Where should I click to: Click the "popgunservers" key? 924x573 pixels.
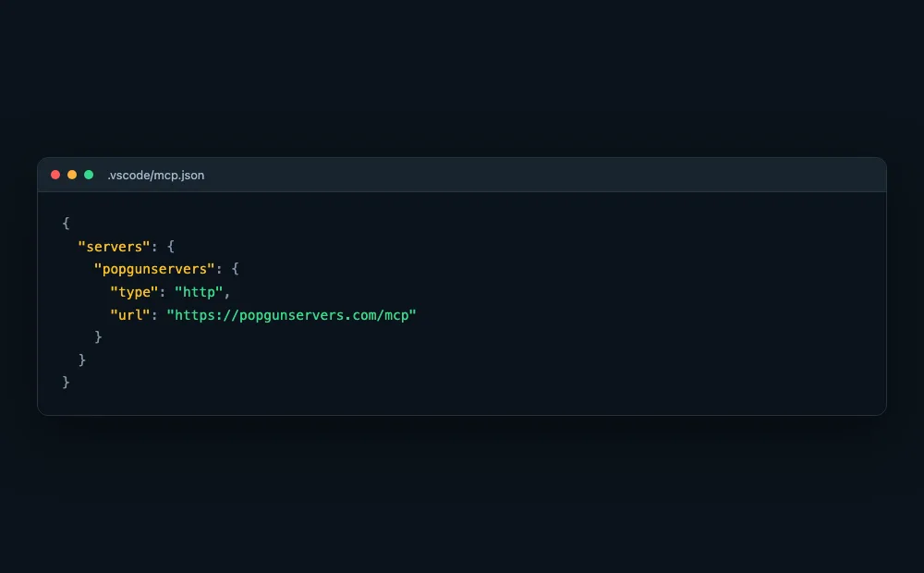[x=153, y=269]
